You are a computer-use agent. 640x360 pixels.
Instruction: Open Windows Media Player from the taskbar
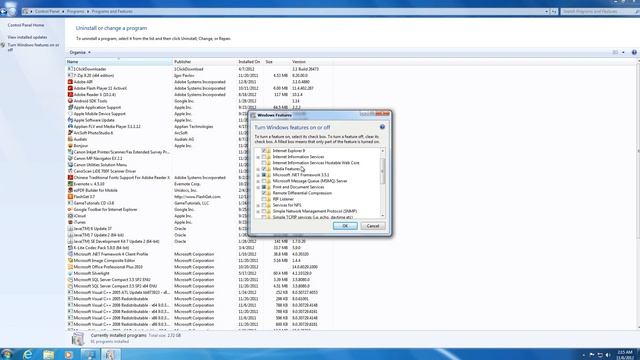pyautogui.click(x=69, y=354)
